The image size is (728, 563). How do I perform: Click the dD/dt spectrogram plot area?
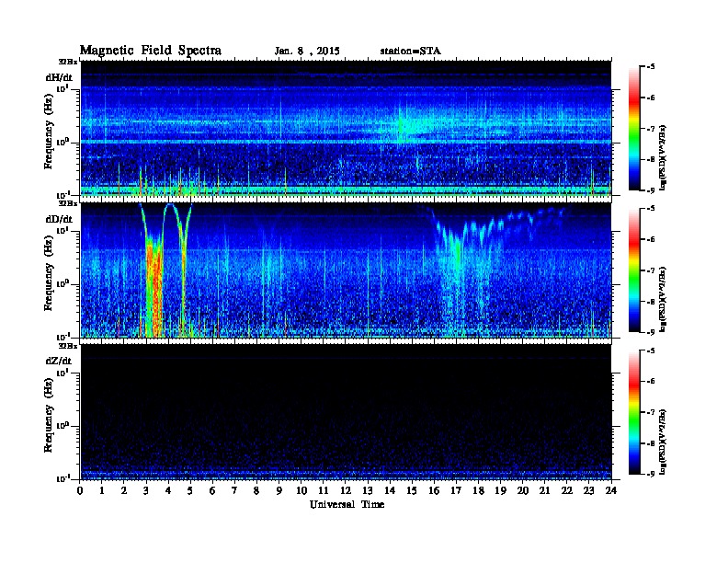[346, 270]
